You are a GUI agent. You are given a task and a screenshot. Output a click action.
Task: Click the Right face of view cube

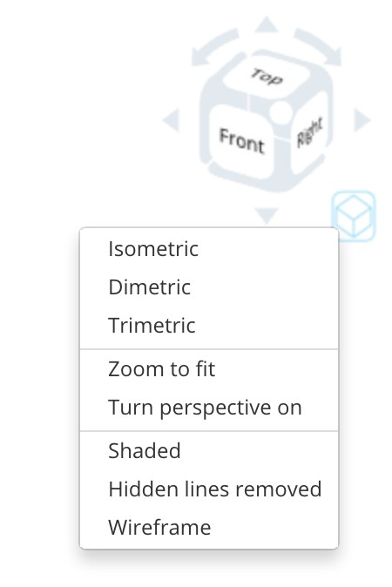(x=309, y=133)
